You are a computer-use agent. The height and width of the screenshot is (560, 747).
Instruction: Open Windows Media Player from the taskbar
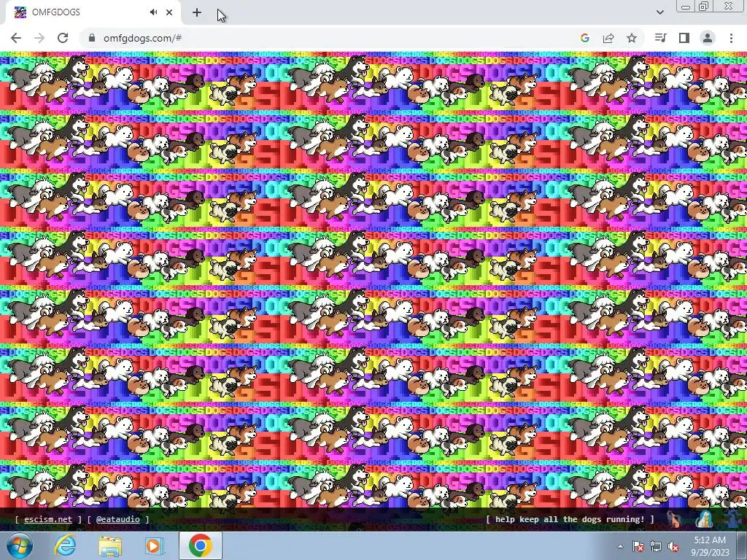coord(155,545)
